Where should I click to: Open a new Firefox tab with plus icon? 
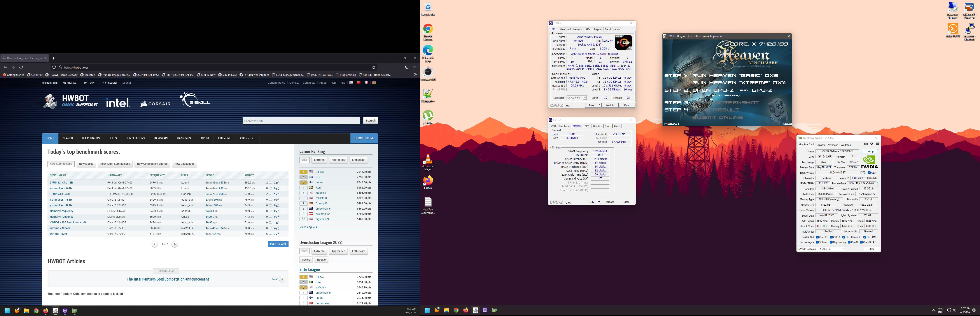(54, 58)
